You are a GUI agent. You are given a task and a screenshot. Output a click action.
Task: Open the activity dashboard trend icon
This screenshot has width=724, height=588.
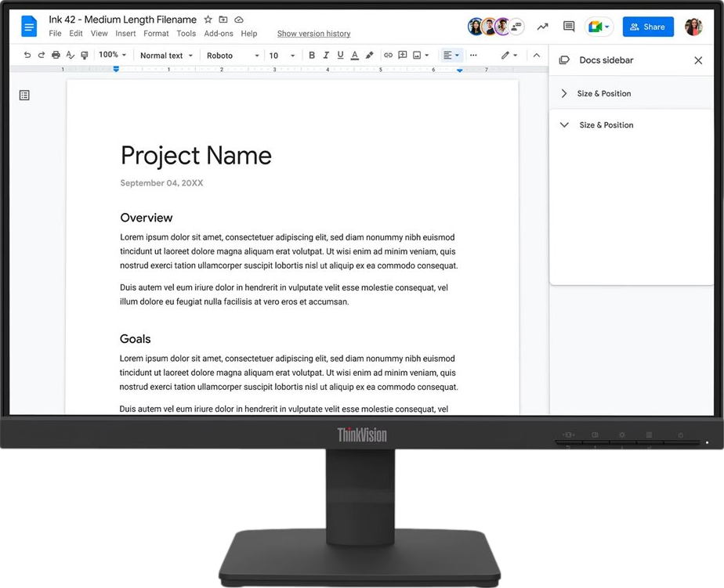point(542,27)
